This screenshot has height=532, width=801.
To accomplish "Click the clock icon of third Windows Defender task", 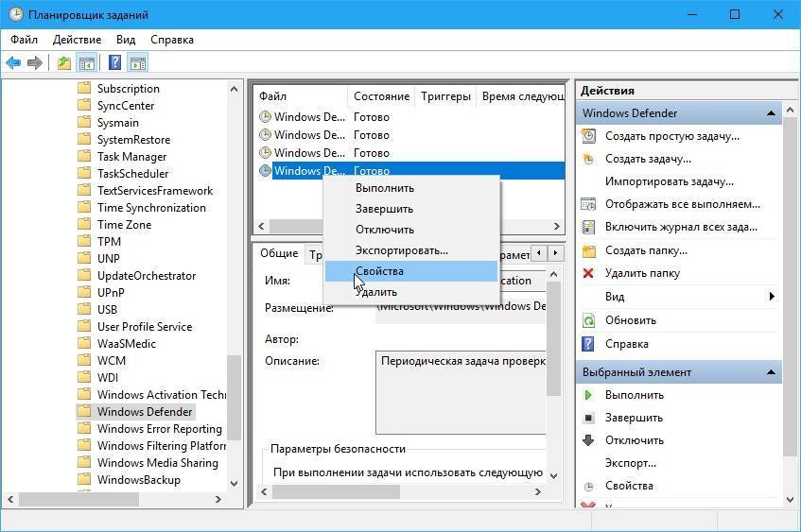I will point(265,153).
